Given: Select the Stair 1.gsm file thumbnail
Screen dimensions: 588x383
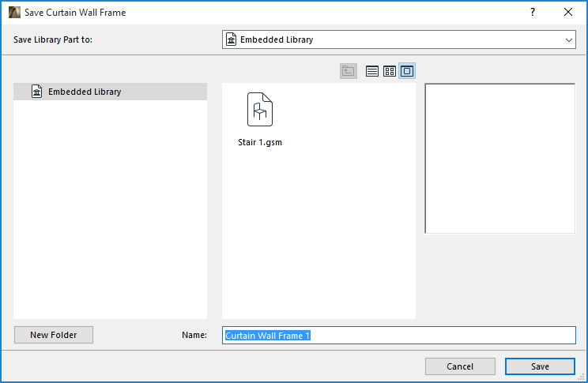Looking at the screenshot, I should click(260, 110).
